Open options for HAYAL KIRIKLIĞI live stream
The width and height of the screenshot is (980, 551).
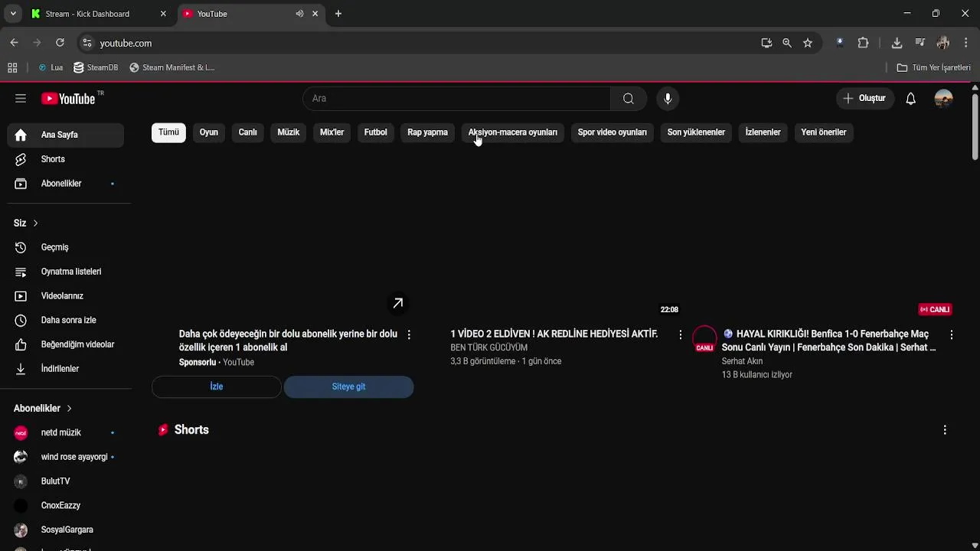tap(951, 334)
